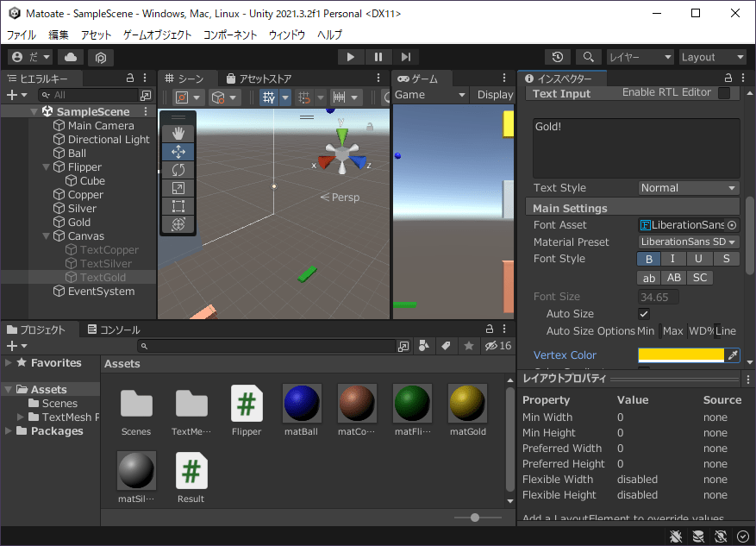Select the Move tool in Scene toolbar

click(x=178, y=152)
